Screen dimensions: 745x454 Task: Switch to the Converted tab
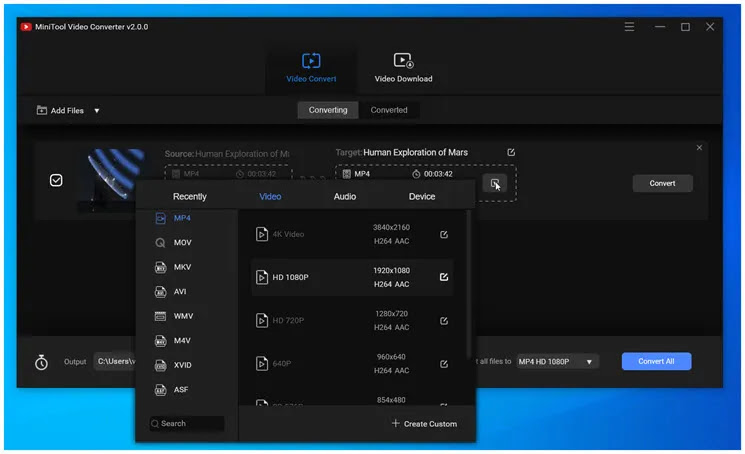pos(389,110)
